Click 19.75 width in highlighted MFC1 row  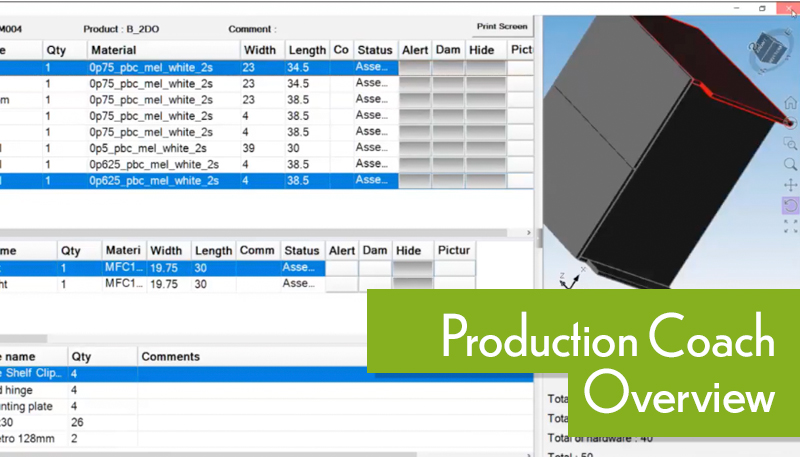pos(163,268)
